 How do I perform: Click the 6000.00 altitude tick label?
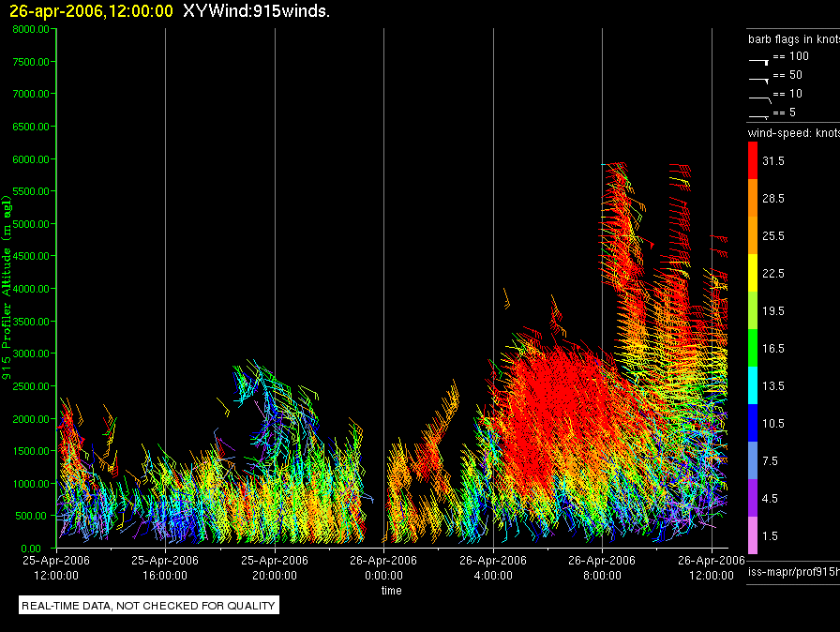coord(31,159)
